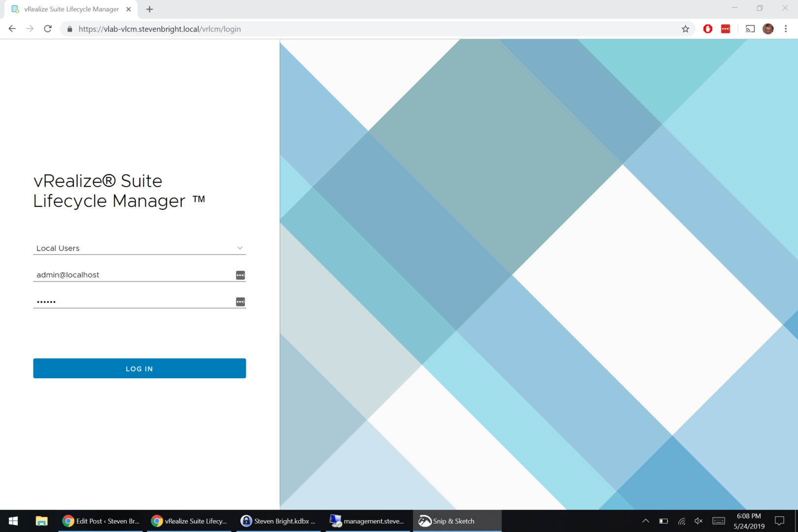
Task: Bookmark this page with the star icon
Action: [685, 29]
